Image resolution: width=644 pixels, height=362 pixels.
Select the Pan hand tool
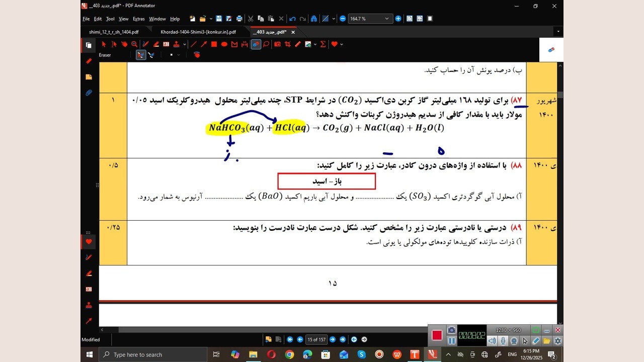pos(124,44)
